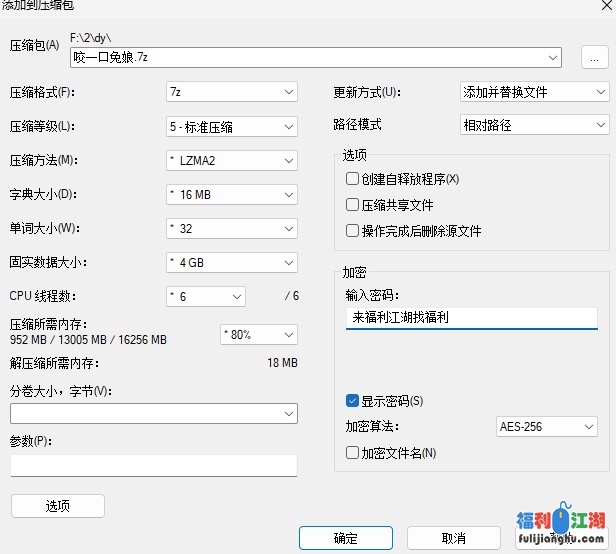Open the 加密算法 AES-256 dropdown

point(547,427)
